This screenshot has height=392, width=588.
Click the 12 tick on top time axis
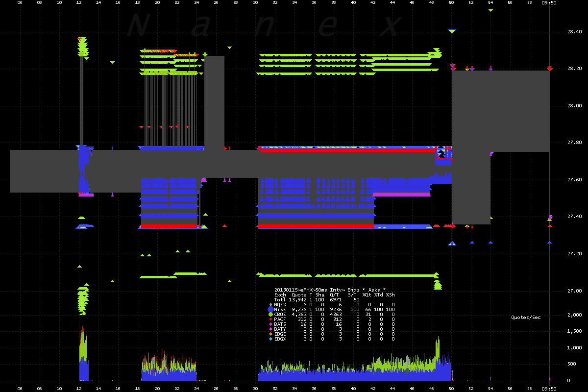click(x=79, y=2)
